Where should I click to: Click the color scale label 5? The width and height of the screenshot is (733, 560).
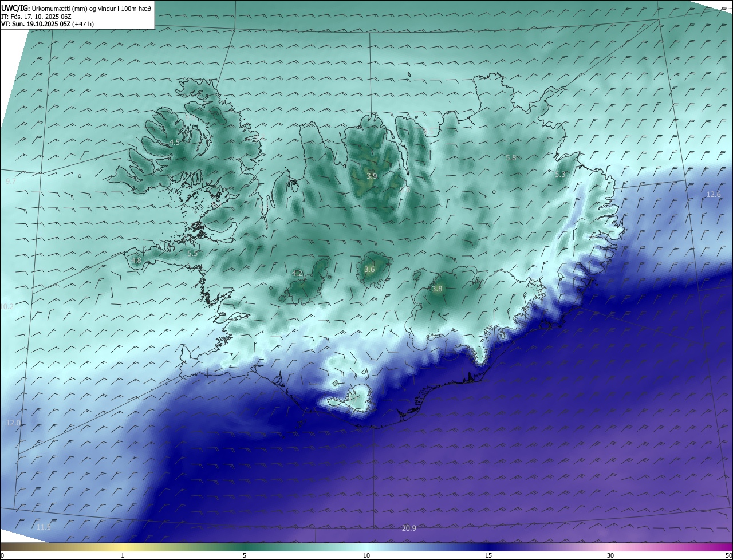245,555
